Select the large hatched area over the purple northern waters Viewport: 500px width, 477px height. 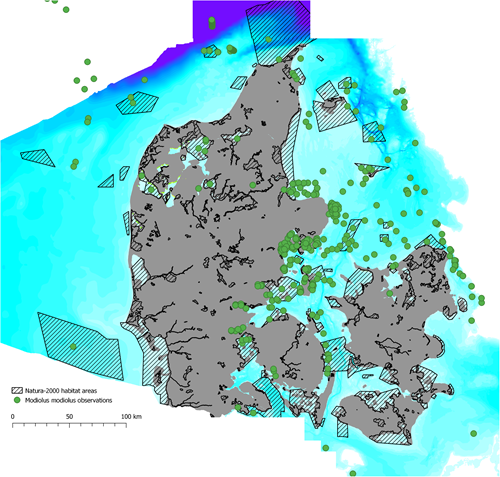point(277,32)
